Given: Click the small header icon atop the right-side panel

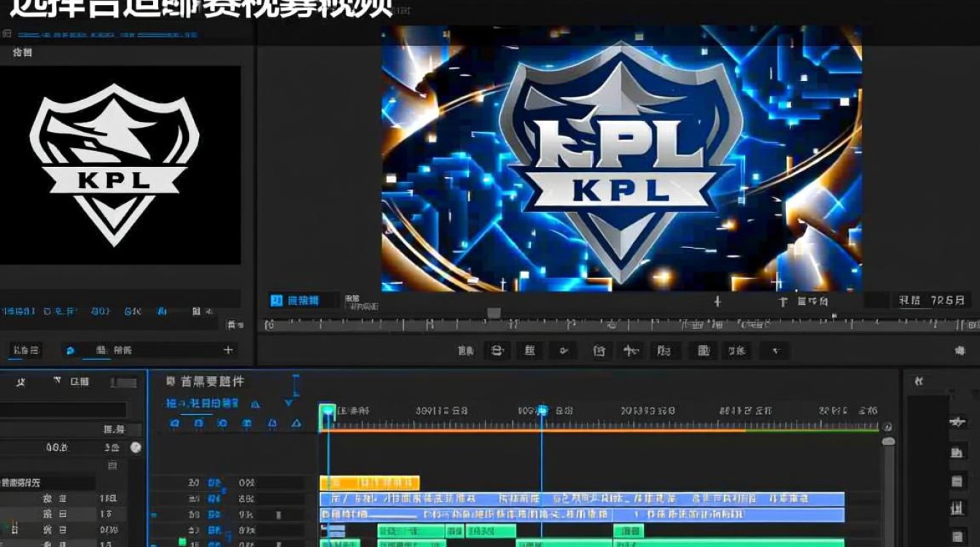Looking at the screenshot, I should (919, 381).
